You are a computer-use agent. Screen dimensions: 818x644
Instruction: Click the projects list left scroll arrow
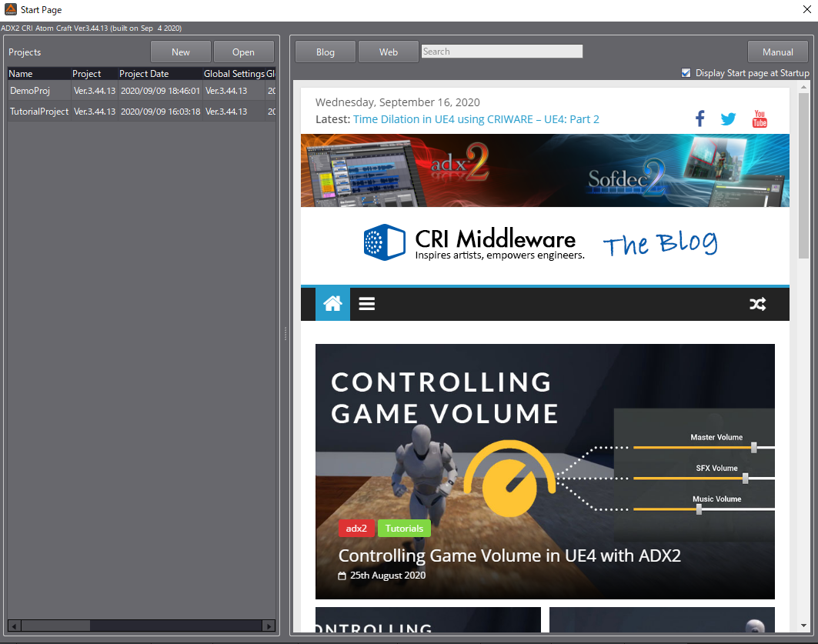[14, 626]
